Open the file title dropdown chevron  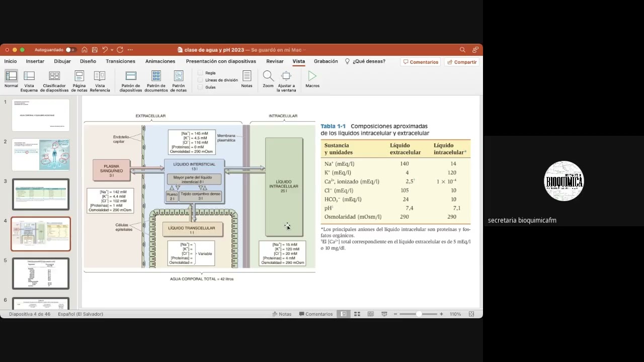pyautogui.click(x=305, y=50)
